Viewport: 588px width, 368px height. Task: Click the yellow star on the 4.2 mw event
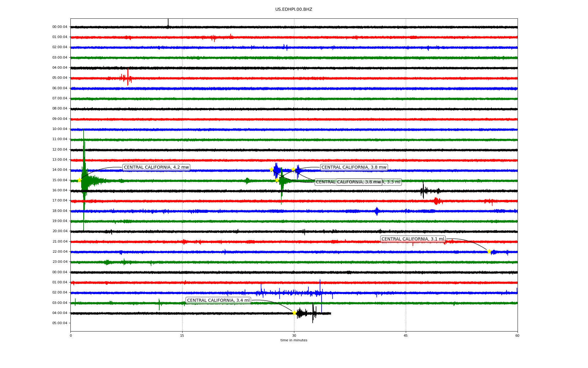coord(79,180)
